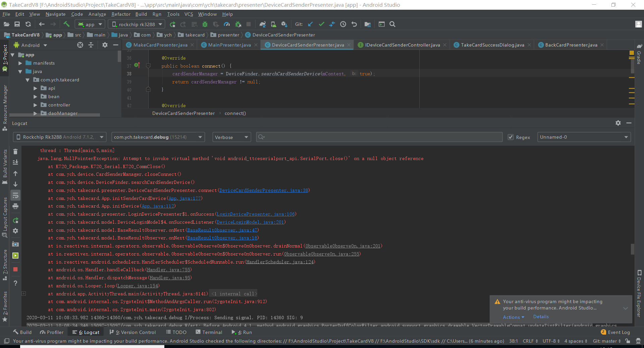Click the red stop icon in Logcat sidebar

(15, 269)
